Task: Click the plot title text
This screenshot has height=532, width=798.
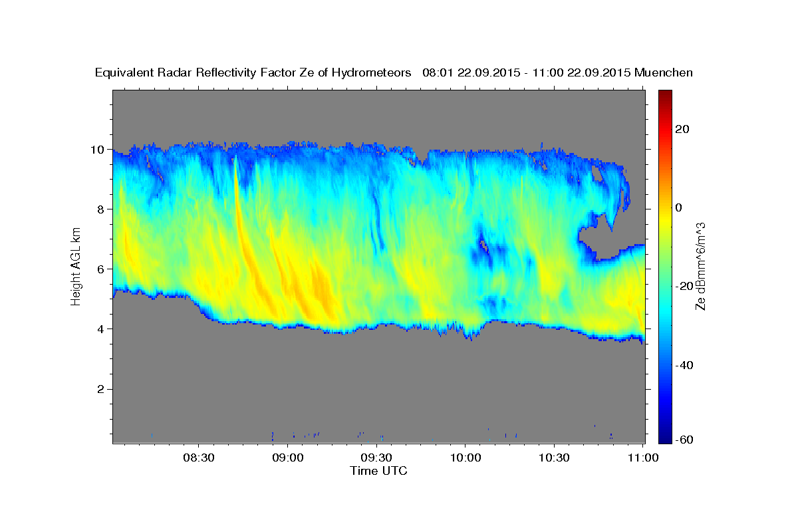Action: (x=394, y=73)
